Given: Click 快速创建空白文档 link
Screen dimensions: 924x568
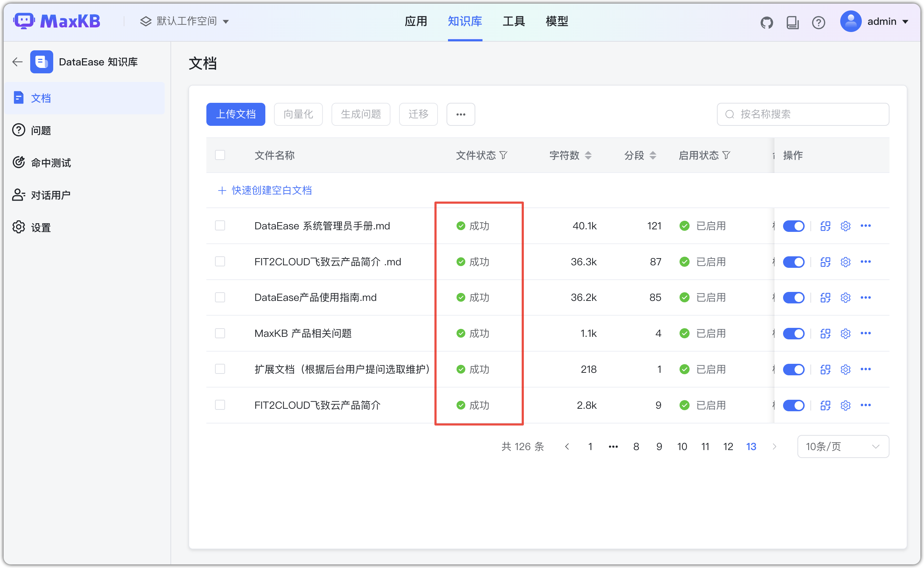Looking at the screenshot, I should click(x=264, y=191).
